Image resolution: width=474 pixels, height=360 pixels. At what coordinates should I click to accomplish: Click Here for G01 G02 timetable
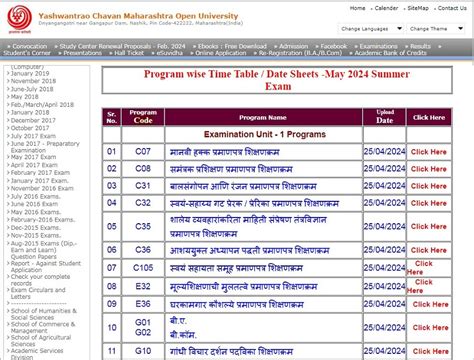point(431,328)
